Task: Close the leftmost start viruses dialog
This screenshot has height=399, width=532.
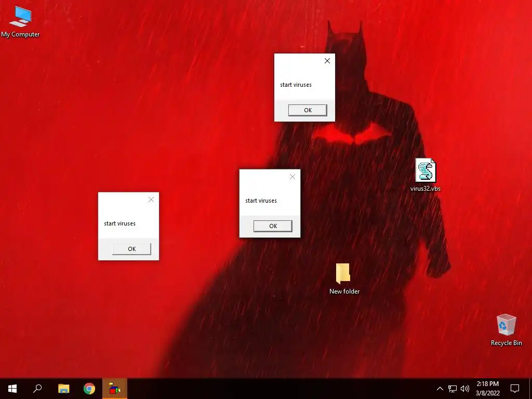Action: coord(151,199)
